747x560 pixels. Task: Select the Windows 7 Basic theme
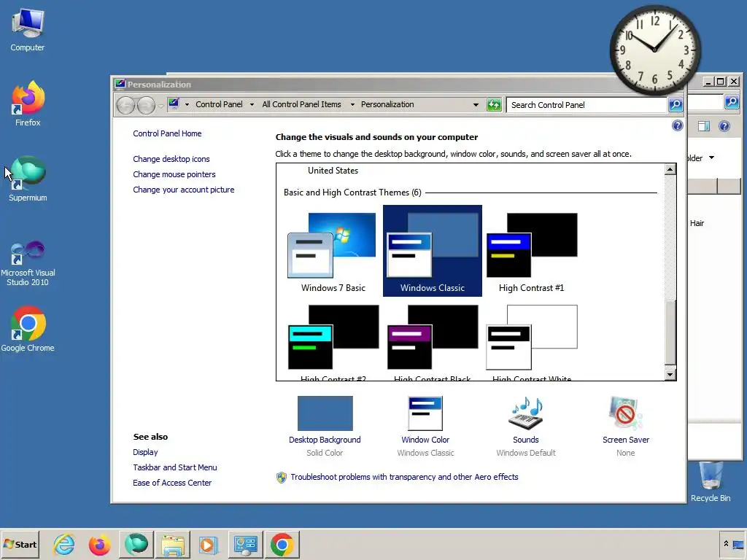tap(333, 252)
